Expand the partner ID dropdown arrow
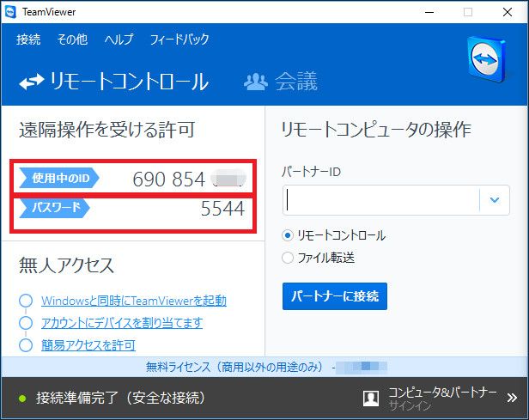This screenshot has width=529, height=420. 495,200
